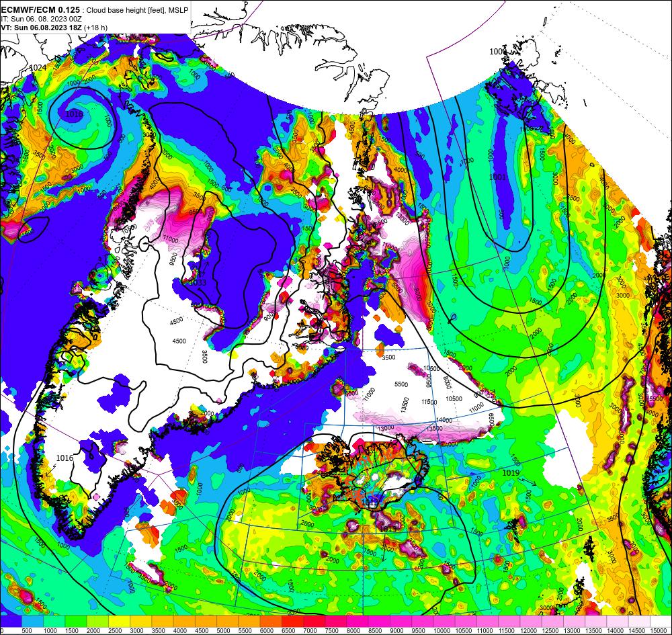672x635 pixels.
Task: Click the 12500 label in the color legend
Action: pyautogui.click(x=550, y=631)
